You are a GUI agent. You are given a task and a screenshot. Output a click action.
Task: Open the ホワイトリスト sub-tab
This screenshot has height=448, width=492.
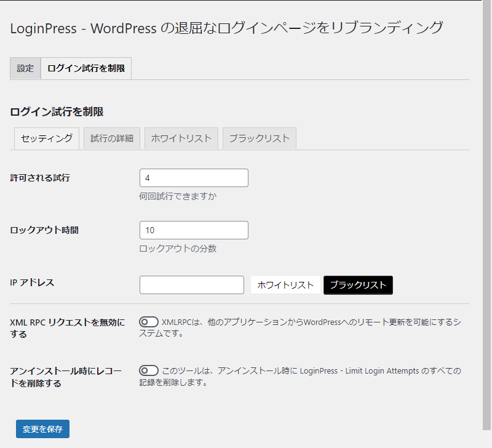(181, 138)
